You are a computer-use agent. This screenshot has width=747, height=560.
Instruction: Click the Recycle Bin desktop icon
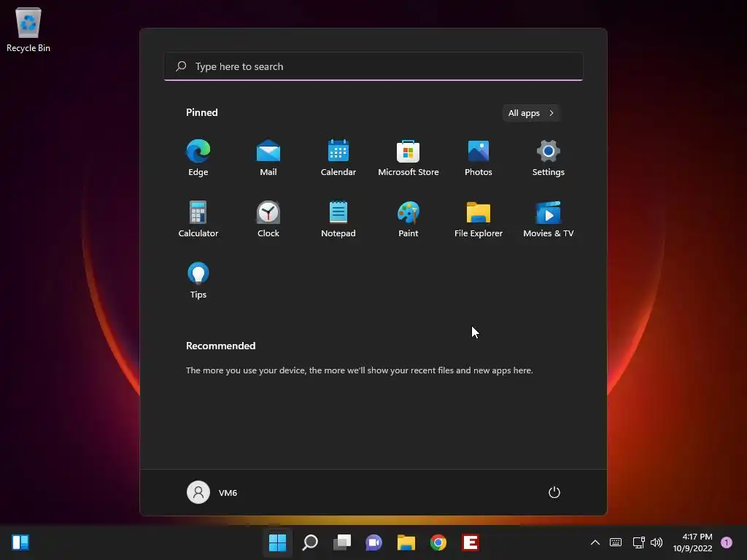(28, 29)
